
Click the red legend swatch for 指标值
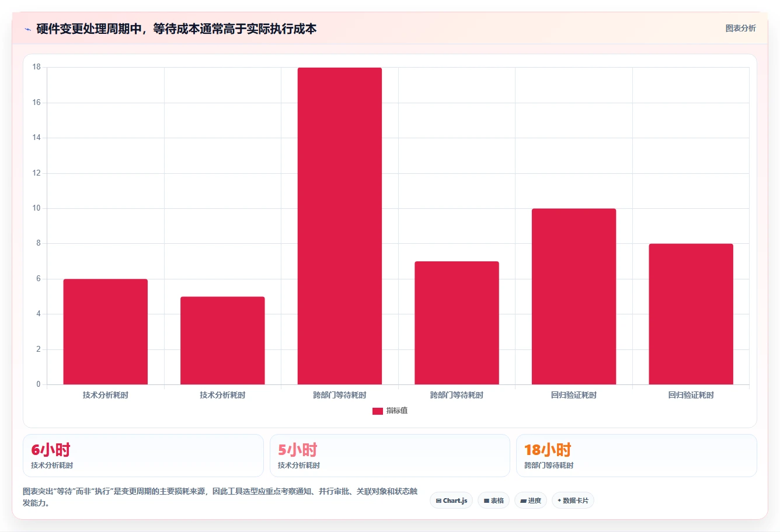coord(378,411)
